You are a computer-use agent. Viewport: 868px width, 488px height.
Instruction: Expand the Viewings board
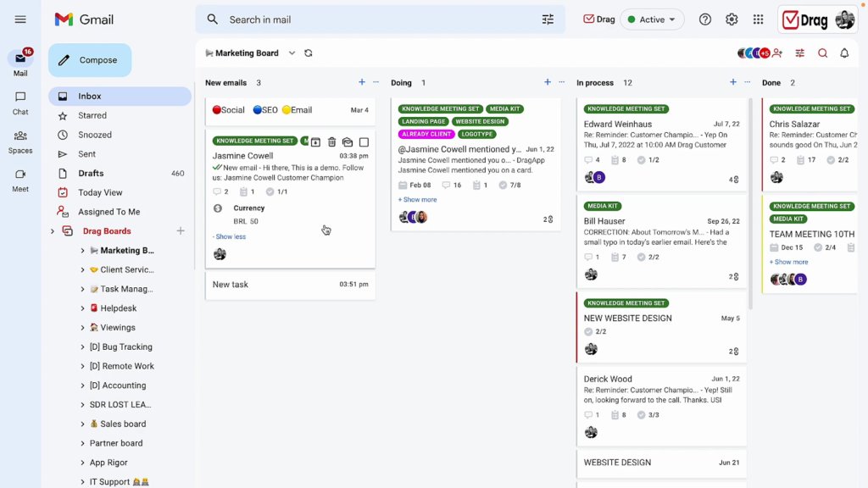pos(82,328)
